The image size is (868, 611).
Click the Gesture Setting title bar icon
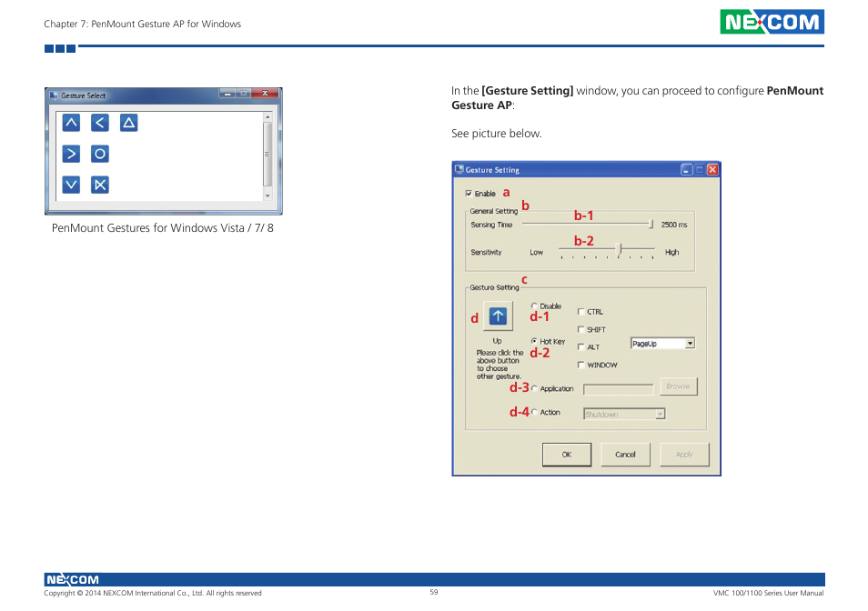(x=459, y=169)
